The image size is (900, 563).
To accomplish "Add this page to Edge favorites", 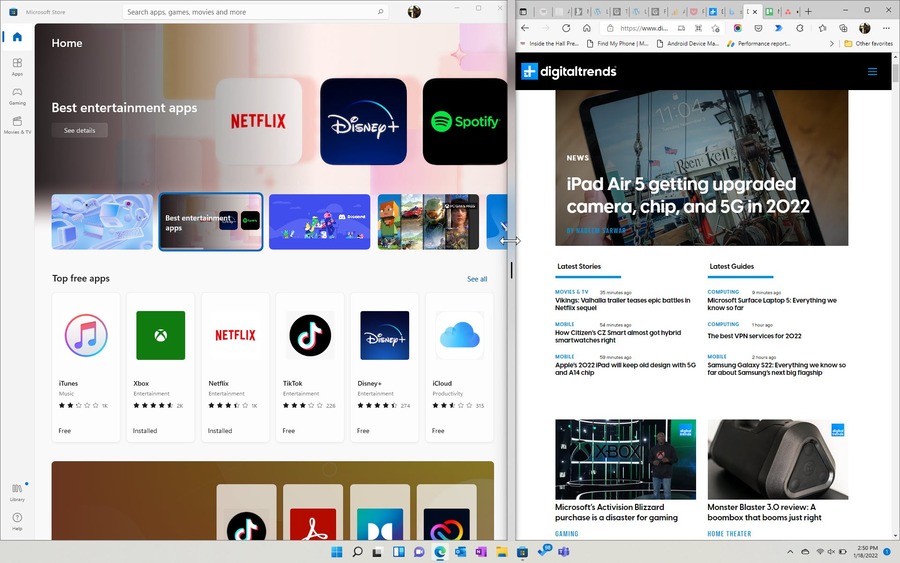I will [715, 28].
